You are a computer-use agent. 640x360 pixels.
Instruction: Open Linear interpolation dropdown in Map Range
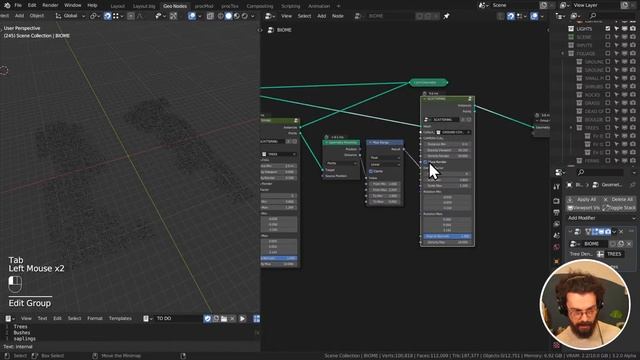click(x=385, y=164)
